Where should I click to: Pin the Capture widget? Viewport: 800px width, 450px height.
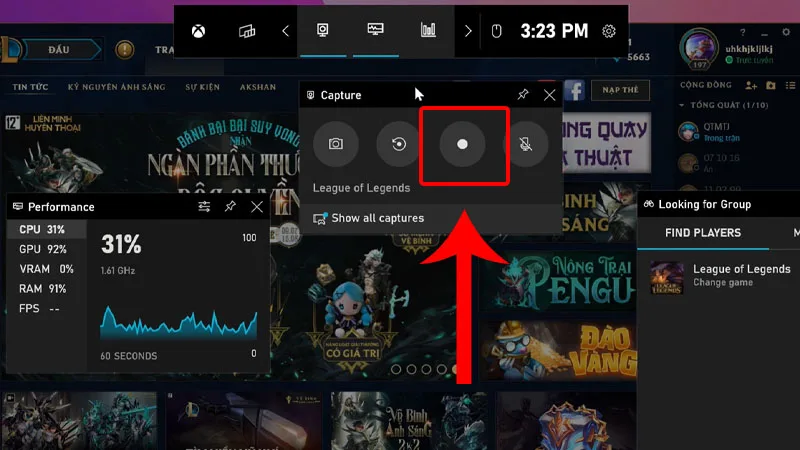coord(523,94)
